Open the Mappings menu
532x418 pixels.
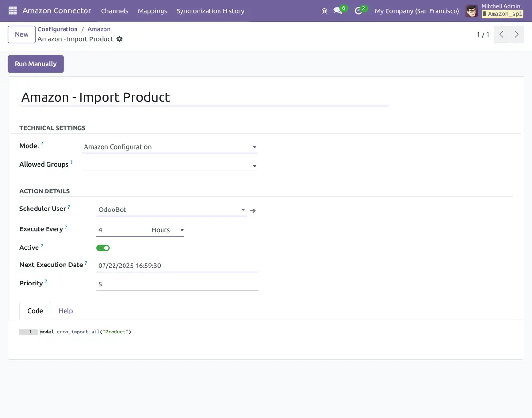point(152,10)
